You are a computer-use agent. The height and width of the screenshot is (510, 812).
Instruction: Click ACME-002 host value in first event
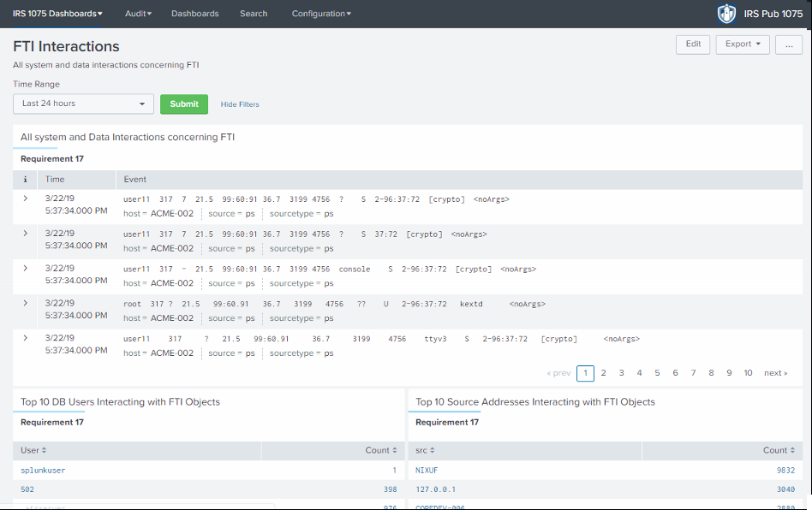tap(172, 214)
